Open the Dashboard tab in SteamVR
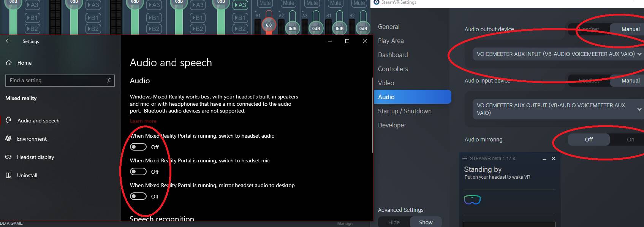Image resolution: width=644 pixels, height=227 pixels. [x=393, y=55]
